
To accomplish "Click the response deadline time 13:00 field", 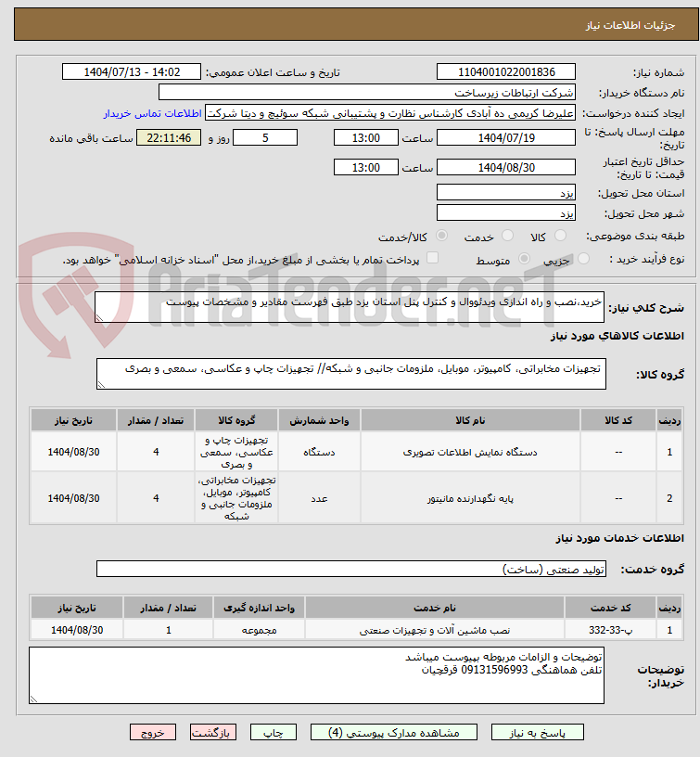I will pyautogui.click(x=366, y=138).
